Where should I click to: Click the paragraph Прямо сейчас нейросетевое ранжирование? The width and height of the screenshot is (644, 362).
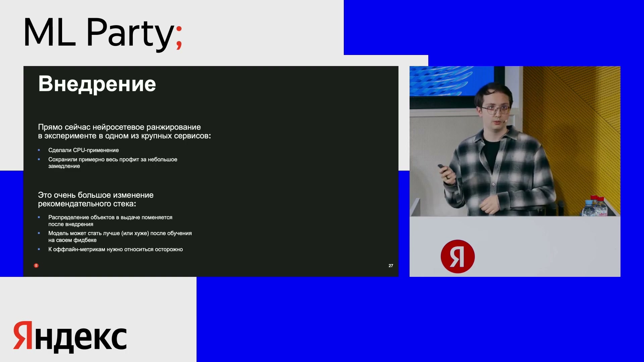point(124,131)
